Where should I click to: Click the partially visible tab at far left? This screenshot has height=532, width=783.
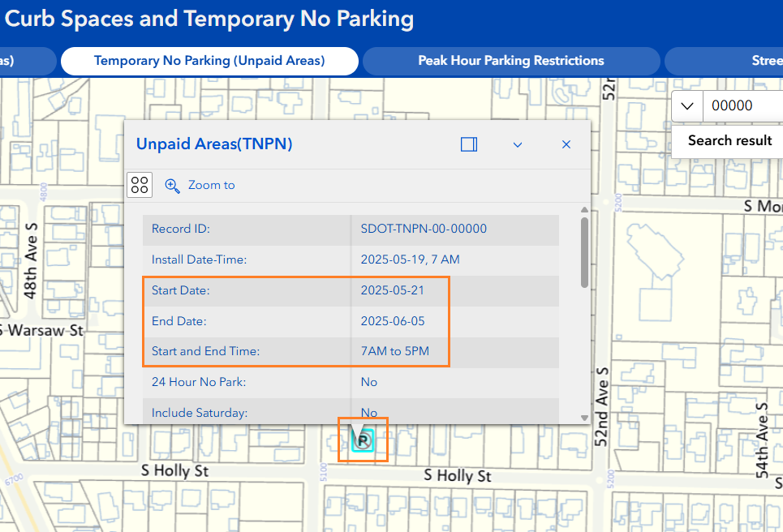[24, 61]
